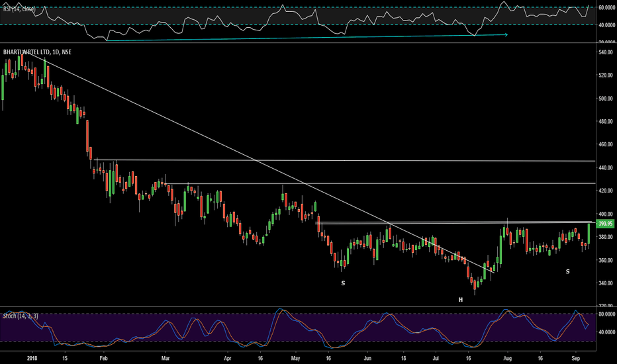617x364 pixels.
Task: Select the teal RSI divergence arrow line
Action: 307,37
